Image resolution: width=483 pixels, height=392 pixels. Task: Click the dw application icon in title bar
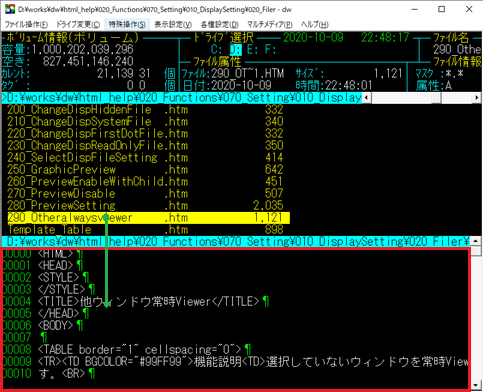10,9
